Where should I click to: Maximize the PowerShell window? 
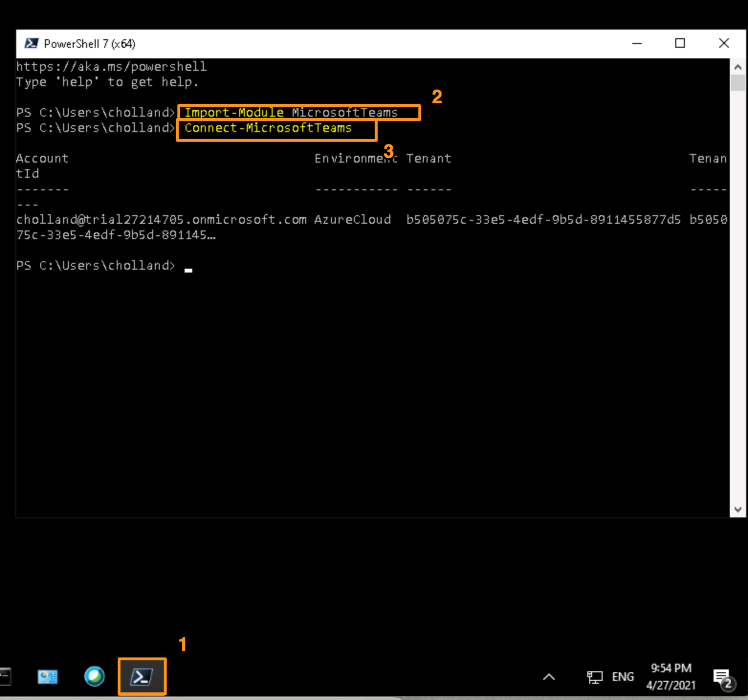(x=680, y=44)
